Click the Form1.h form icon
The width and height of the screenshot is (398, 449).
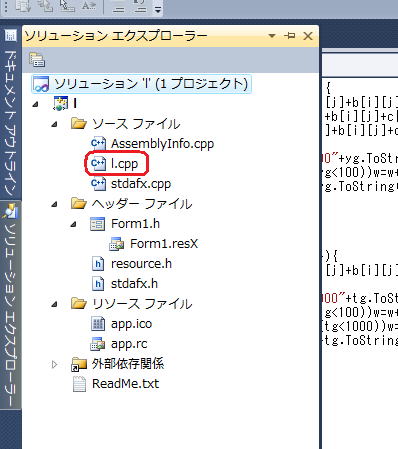click(x=97, y=224)
